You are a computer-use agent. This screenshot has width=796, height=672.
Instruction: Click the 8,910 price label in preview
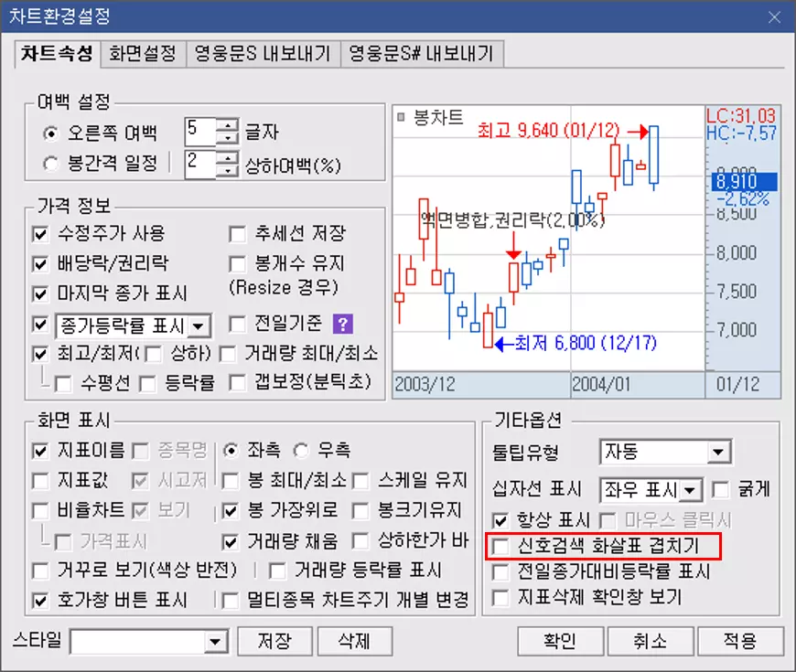744,182
